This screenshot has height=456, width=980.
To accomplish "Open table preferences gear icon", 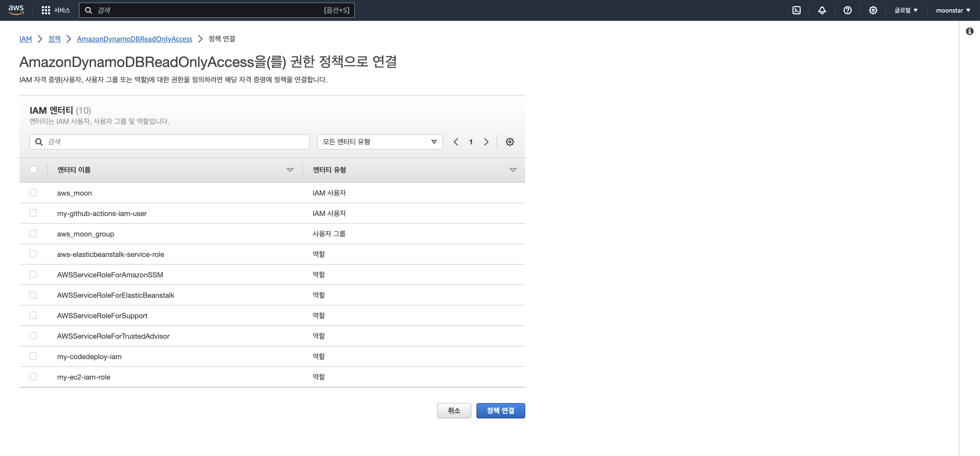I will click(x=509, y=142).
